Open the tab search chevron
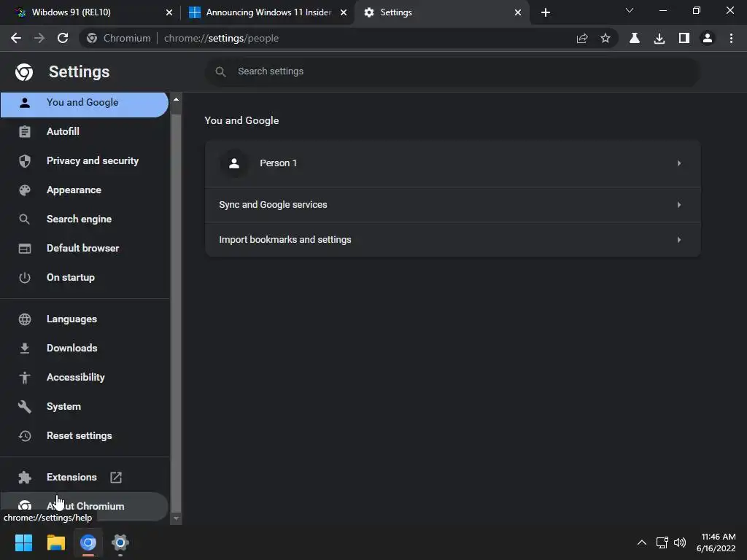The image size is (747, 560). [630, 10]
